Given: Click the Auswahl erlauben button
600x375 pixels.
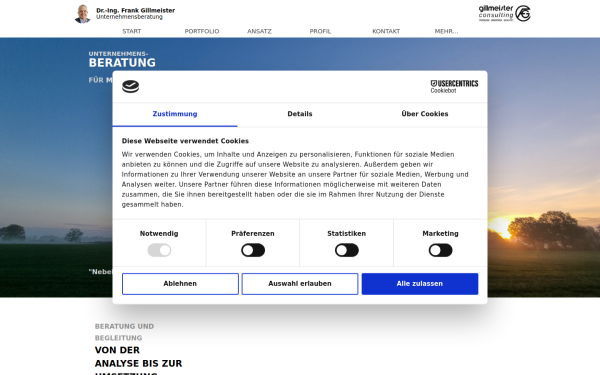Looking at the screenshot, I should coord(300,284).
